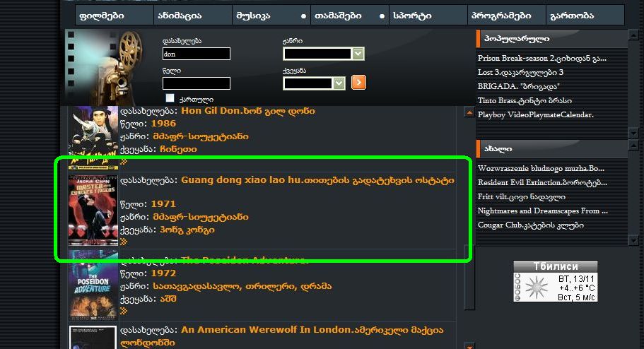Click The Poseidon Adventure poster thumbnail
The height and width of the screenshot is (349, 644).
(x=93, y=285)
